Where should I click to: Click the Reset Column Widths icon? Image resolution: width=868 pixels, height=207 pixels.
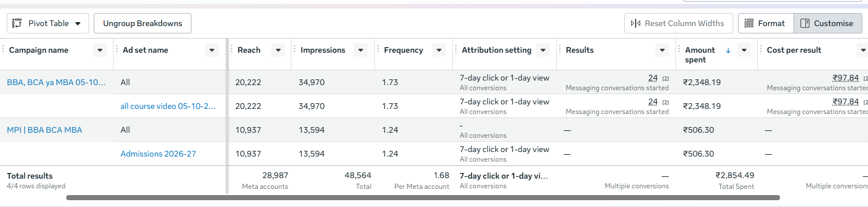(636, 23)
